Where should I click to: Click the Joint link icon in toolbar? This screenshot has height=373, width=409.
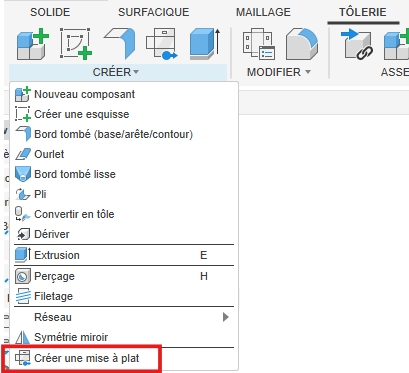[x=357, y=44]
